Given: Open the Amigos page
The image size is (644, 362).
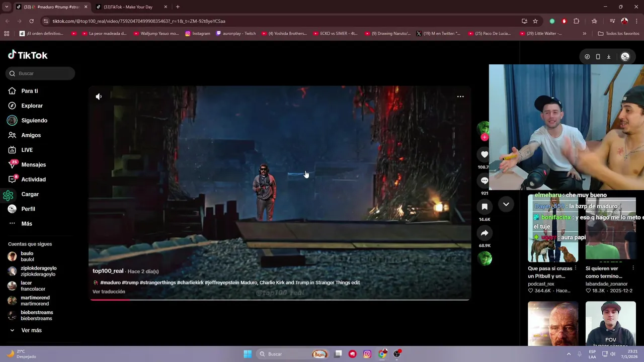Looking at the screenshot, I should (x=31, y=135).
